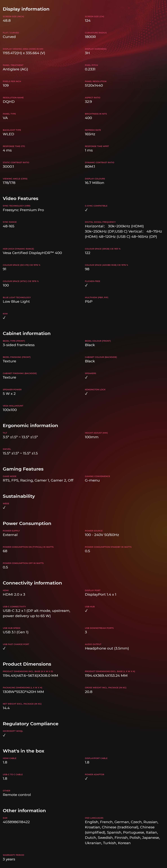Image resolution: width=167 pixels, height=868 pixels.
Task: Click the Freesync Premium Pro value
Action: (x=23, y=210)
